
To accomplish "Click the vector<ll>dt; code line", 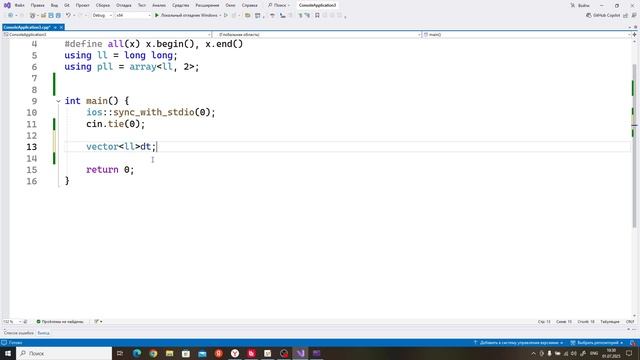I will point(121,147).
